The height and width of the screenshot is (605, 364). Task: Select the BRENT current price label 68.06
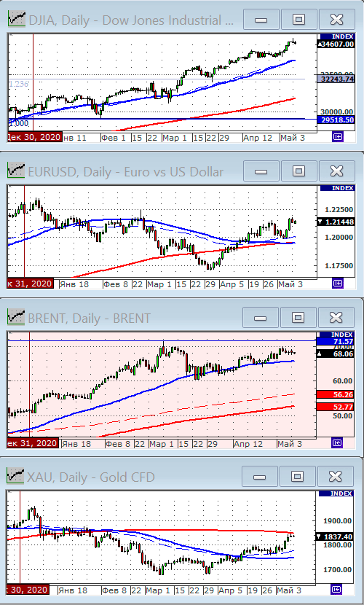coord(335,354)
